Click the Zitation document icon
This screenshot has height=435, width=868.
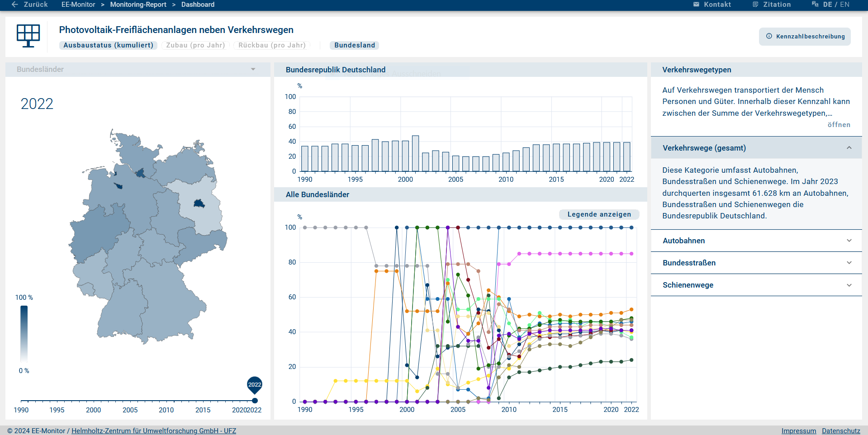pos(755,5)
